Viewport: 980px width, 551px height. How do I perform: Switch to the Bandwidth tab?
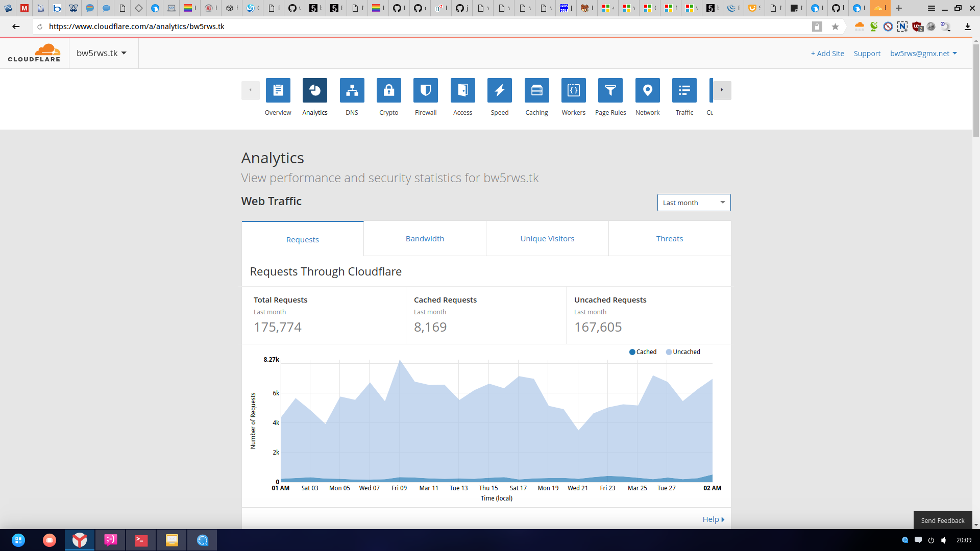(425, 239)
